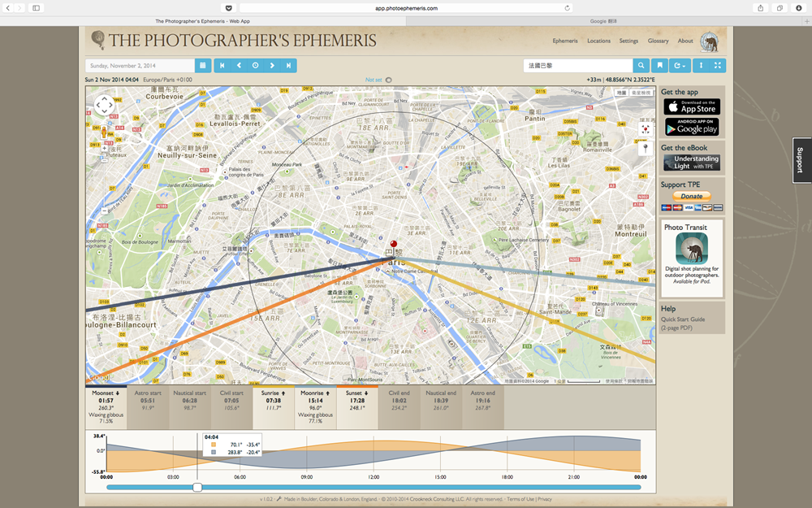
Task: Click the hot air balloon logo
Action: tap(97, 39)
